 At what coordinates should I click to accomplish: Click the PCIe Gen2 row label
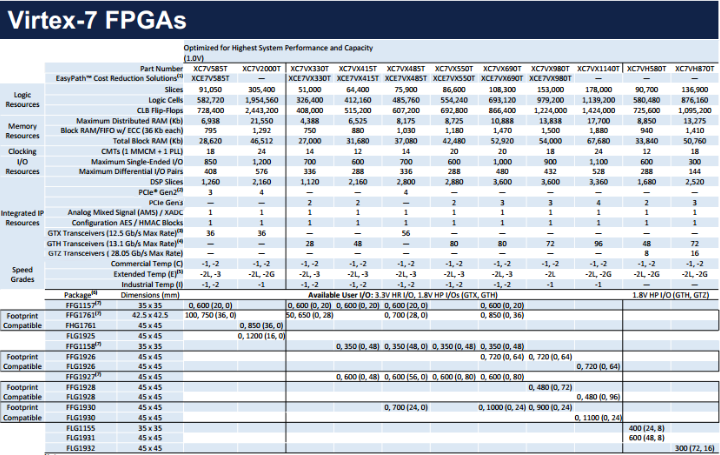pyautogui.click(x=161, y=192)
